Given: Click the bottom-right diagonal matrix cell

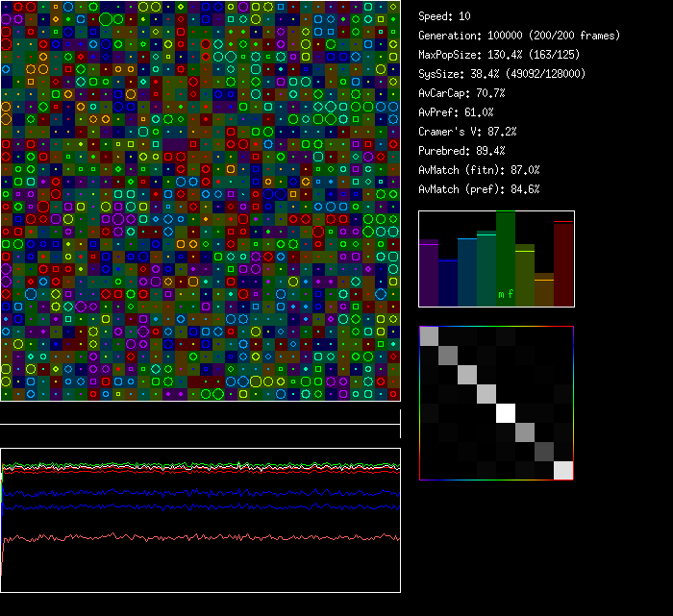Looking at the screenshot, I should [x=563, y=470].
